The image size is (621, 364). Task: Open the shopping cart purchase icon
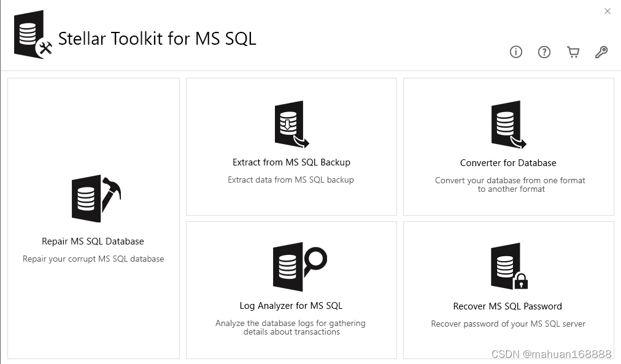pyautogui.click(x=573, y=51)
